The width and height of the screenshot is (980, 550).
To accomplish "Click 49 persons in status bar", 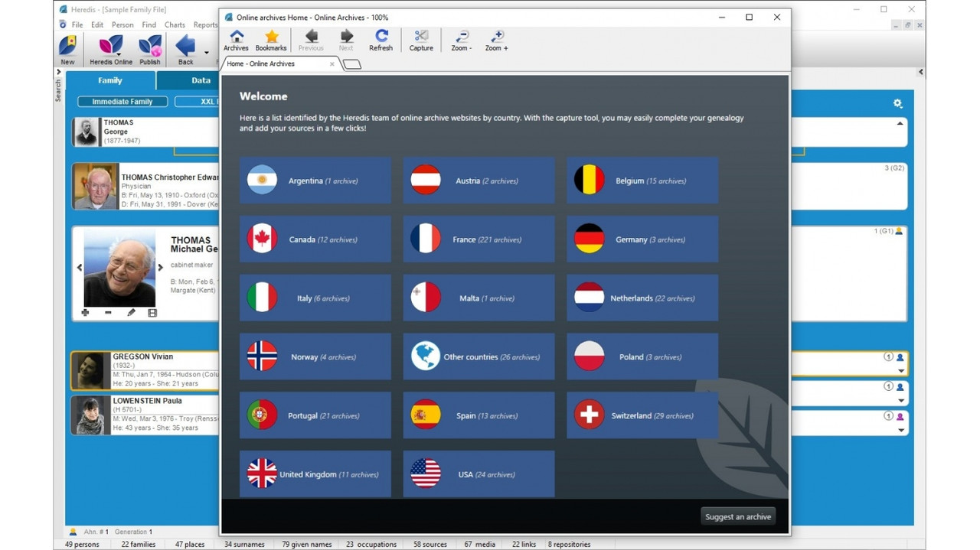I will 82,545.
